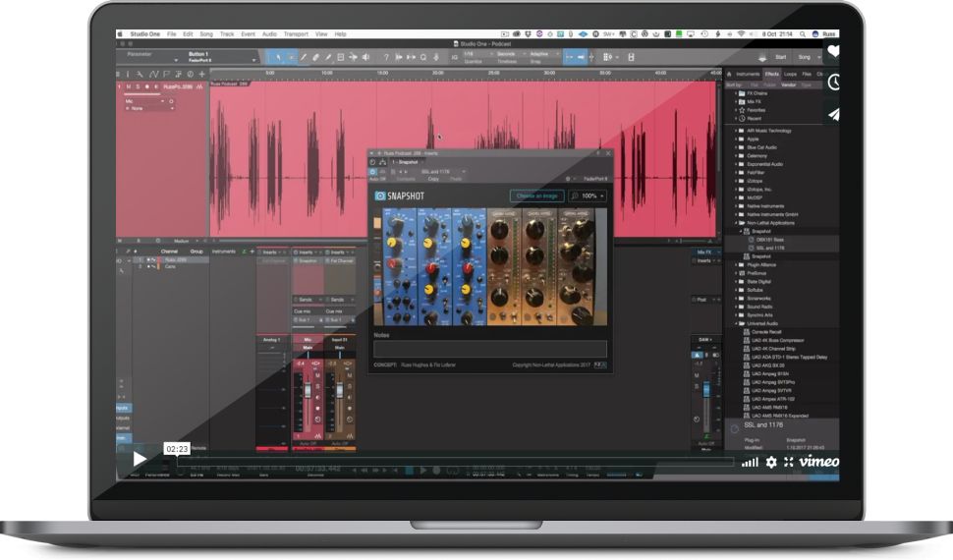953x560 pixels.
Task: Open the Transport menu
Action: point(296,34)
